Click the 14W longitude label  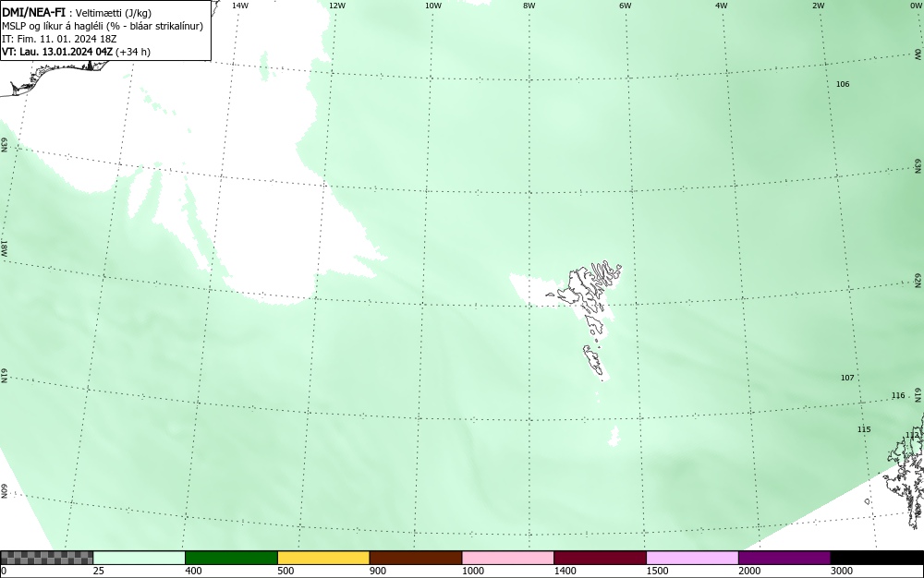240,6
